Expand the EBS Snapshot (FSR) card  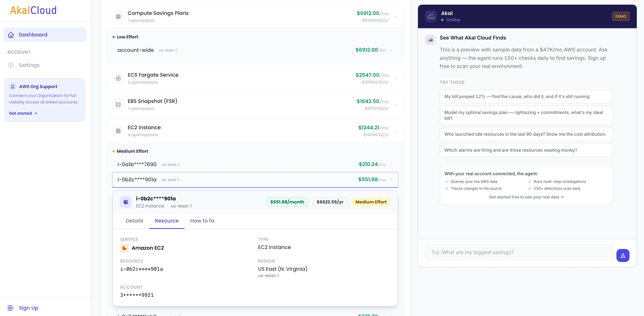[x=395, y=105]
